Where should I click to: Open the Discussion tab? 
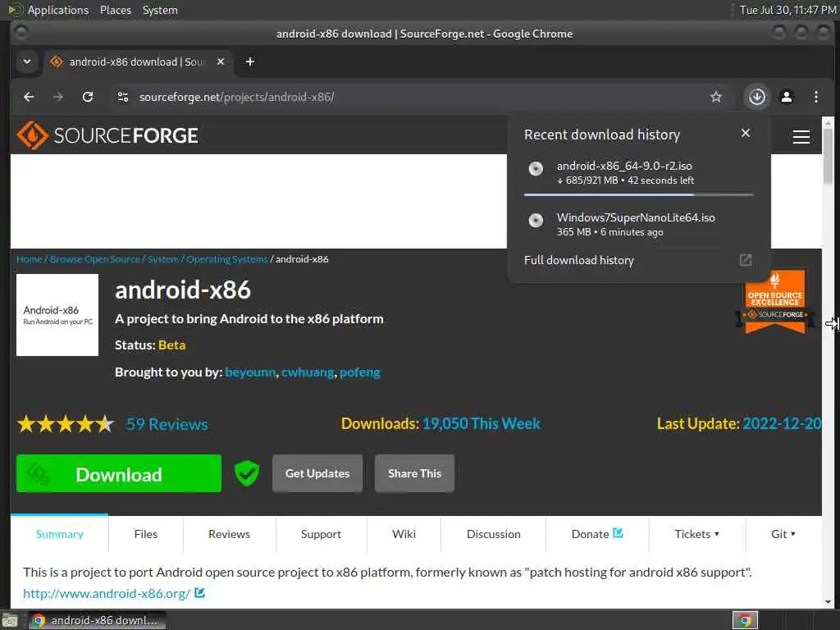pos(493,534)
